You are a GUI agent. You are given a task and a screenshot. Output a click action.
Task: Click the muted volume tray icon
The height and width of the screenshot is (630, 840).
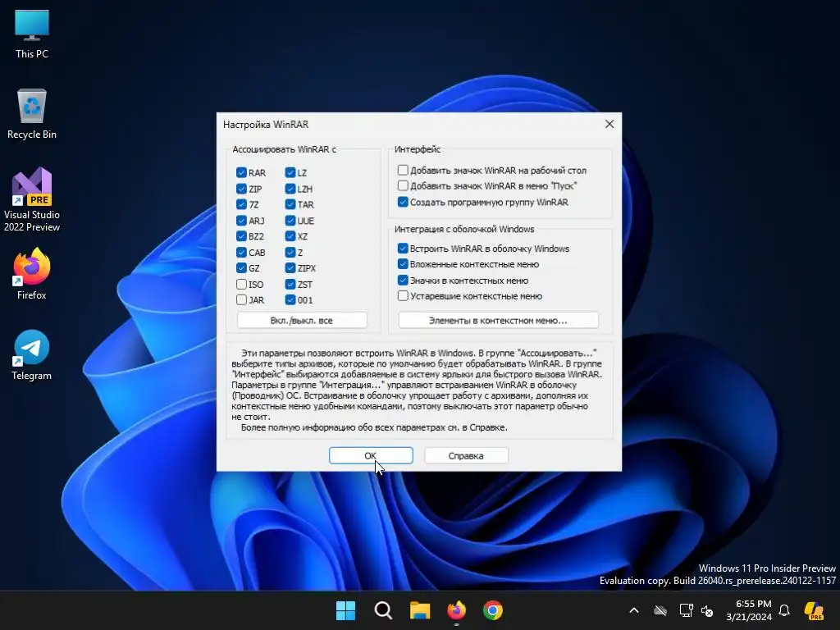[707, 610]
